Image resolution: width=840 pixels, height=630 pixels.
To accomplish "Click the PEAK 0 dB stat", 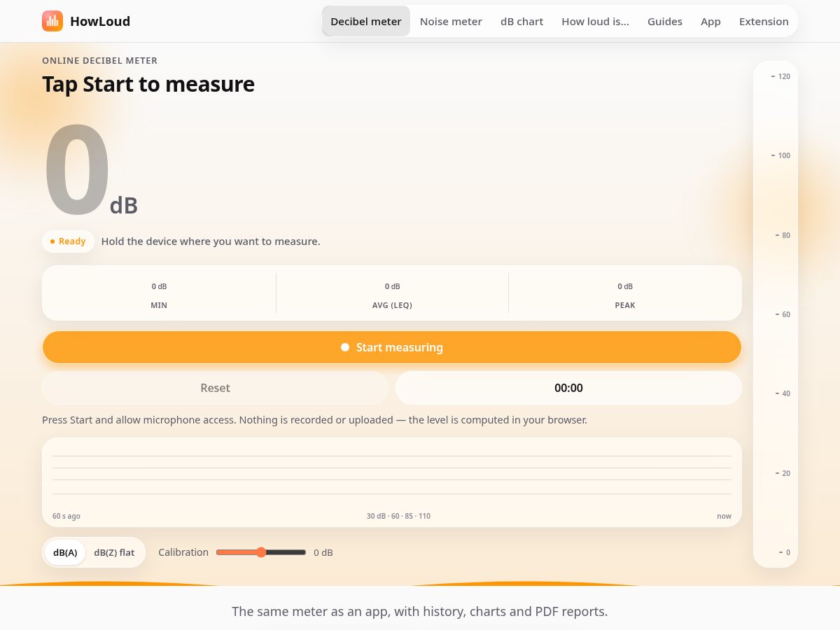I will [x=625, y=295].
